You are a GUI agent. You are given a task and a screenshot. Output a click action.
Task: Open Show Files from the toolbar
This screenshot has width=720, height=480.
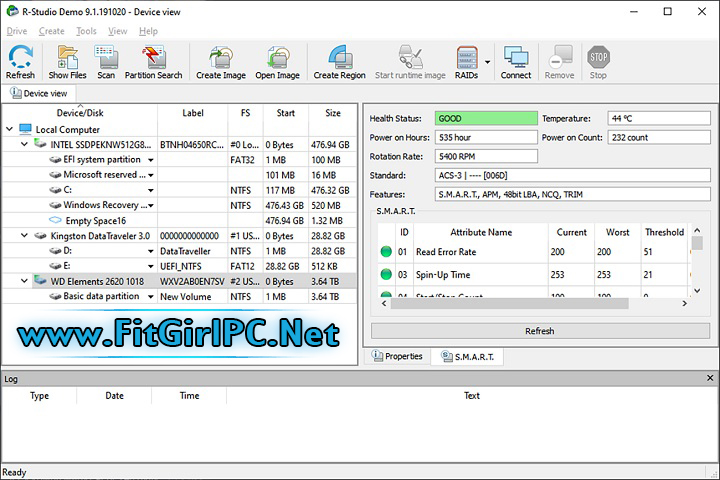click(67, 62)
